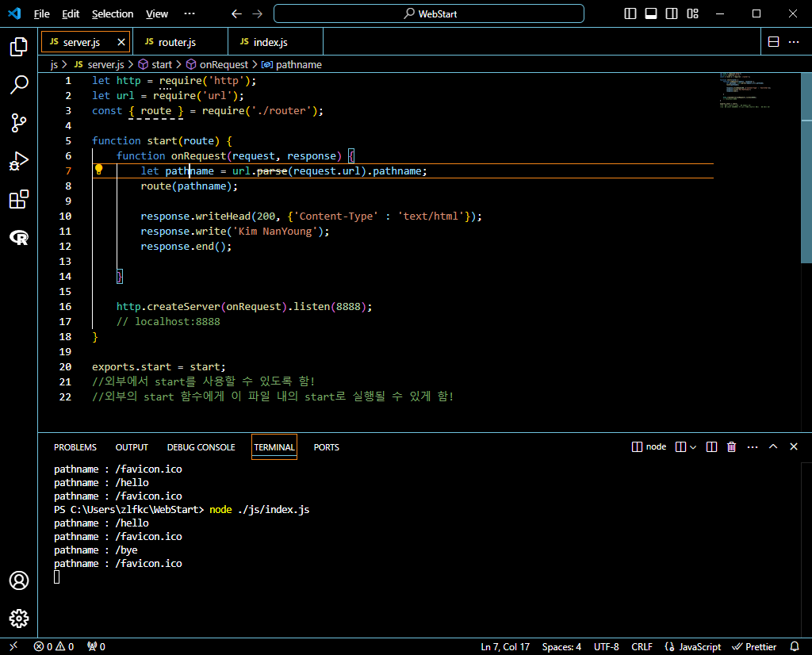Viewport: 812px width, 655px height.
Task: Open editor More Actions ellipsis
Action: coord(793,42)
